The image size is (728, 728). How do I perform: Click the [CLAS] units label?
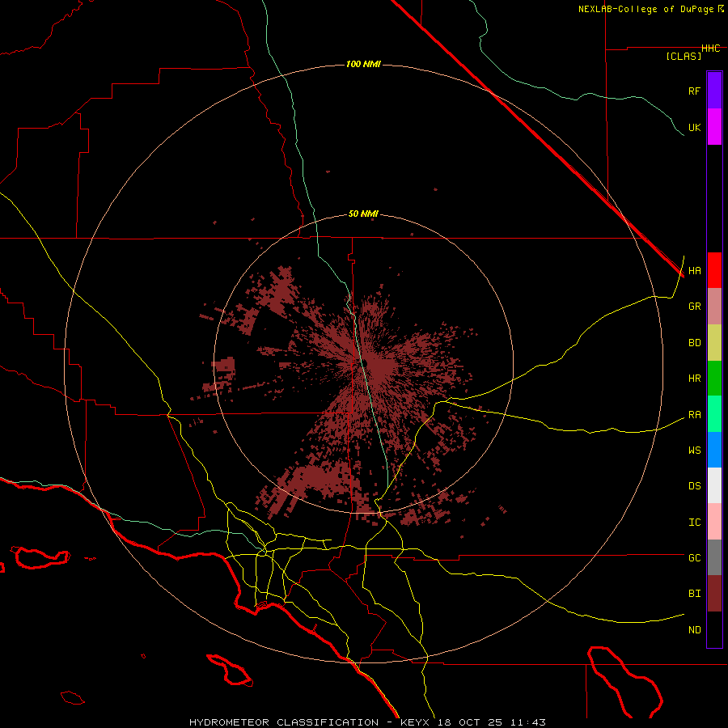click(x=684, y=56)
